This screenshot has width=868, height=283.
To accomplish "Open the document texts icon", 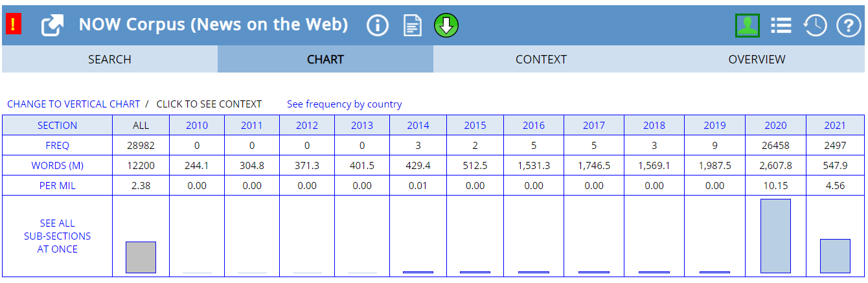I will (413, 26).
